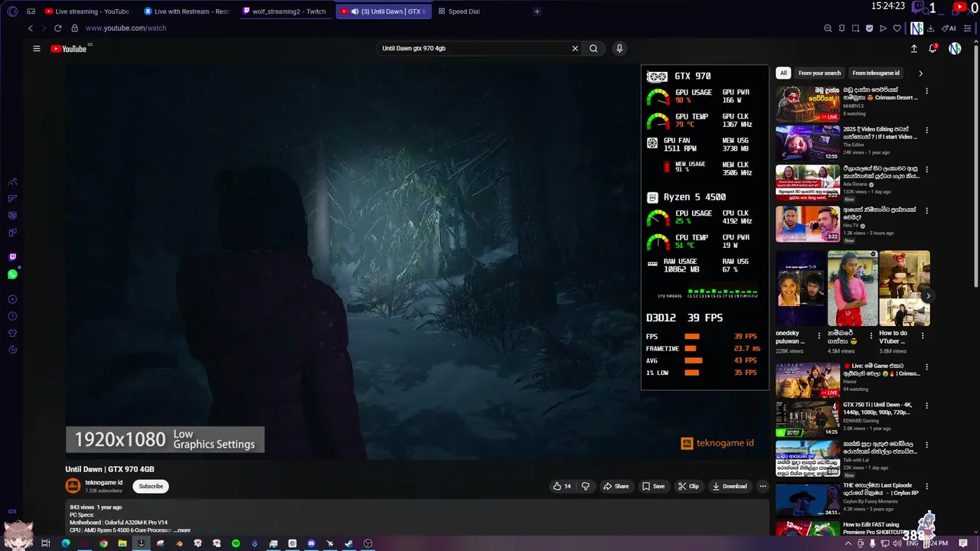Reload the page with the refresh icon
Image resolution: width=980 pixels, height=551 pixels.
coord(57,28)
